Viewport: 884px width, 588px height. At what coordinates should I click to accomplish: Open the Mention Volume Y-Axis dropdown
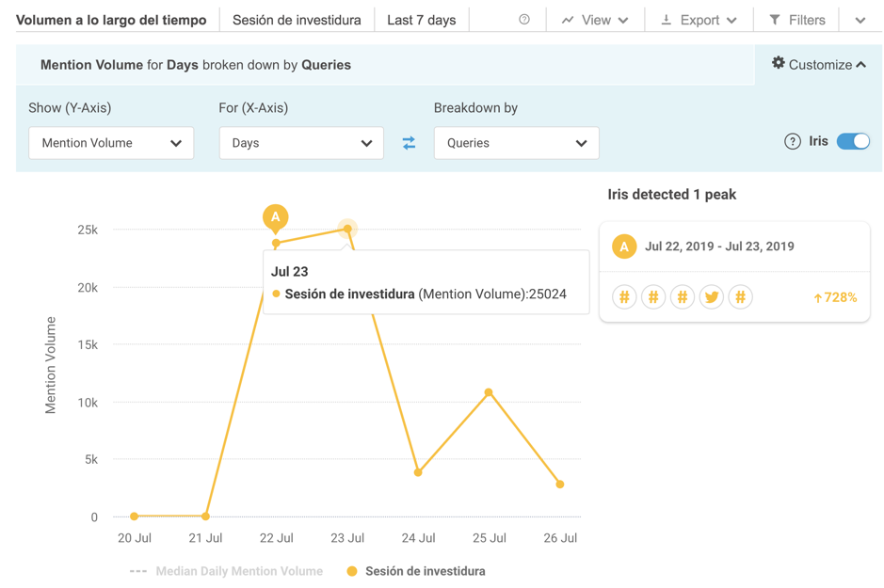coord(111,143)
